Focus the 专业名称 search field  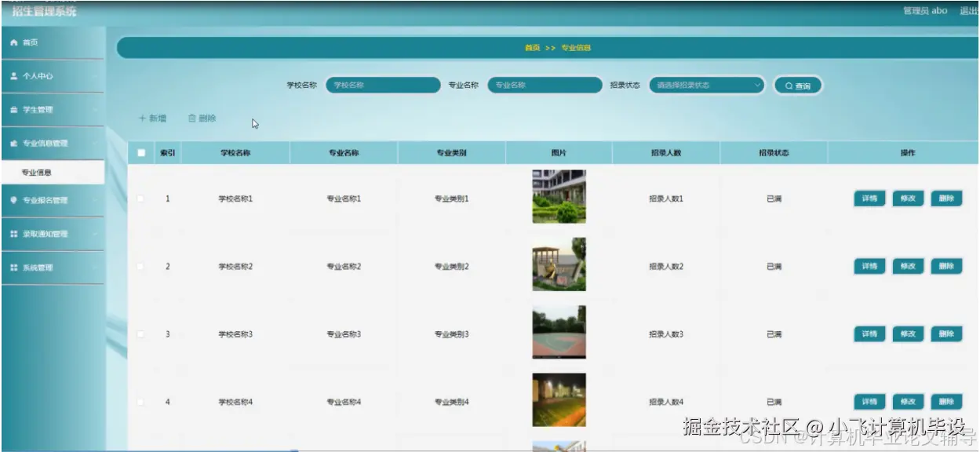(x=545, y=85)
